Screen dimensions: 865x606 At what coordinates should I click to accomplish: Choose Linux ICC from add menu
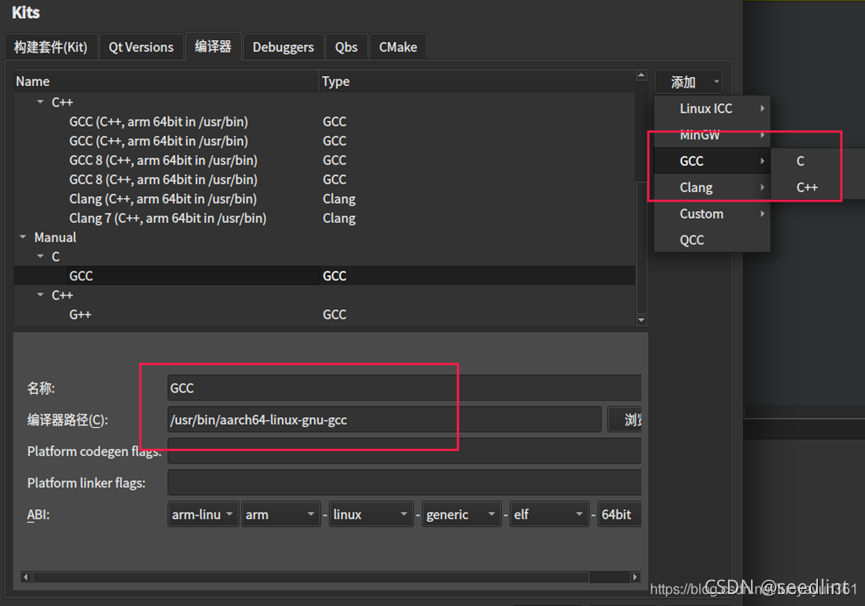click(712, 109)
